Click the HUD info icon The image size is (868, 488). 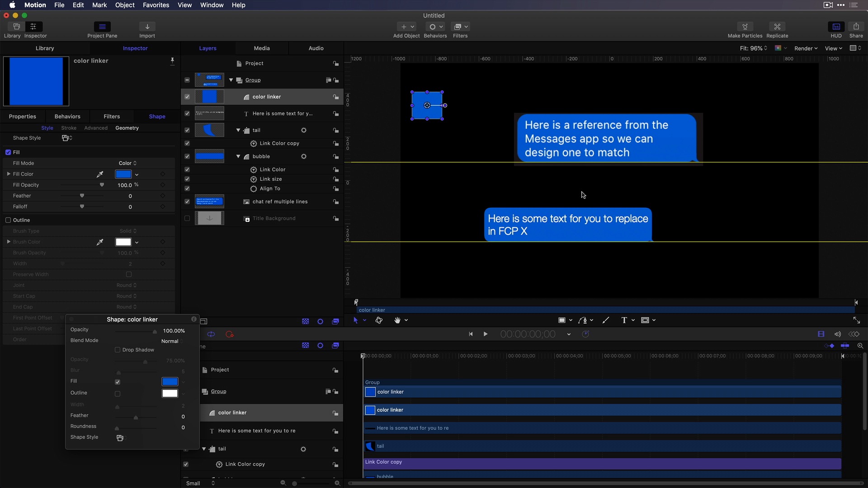(194, 319)
